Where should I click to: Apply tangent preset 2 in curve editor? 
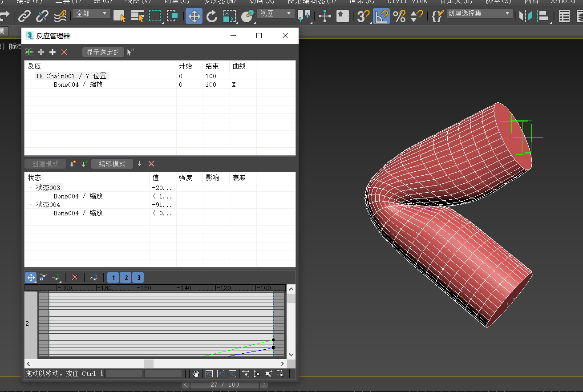tap(126, 277)
